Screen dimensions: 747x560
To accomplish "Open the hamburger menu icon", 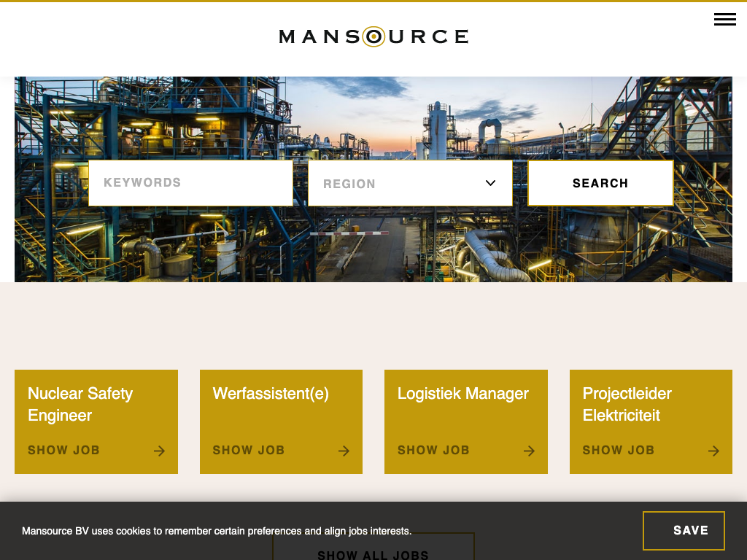I will [x=724, y=20].
